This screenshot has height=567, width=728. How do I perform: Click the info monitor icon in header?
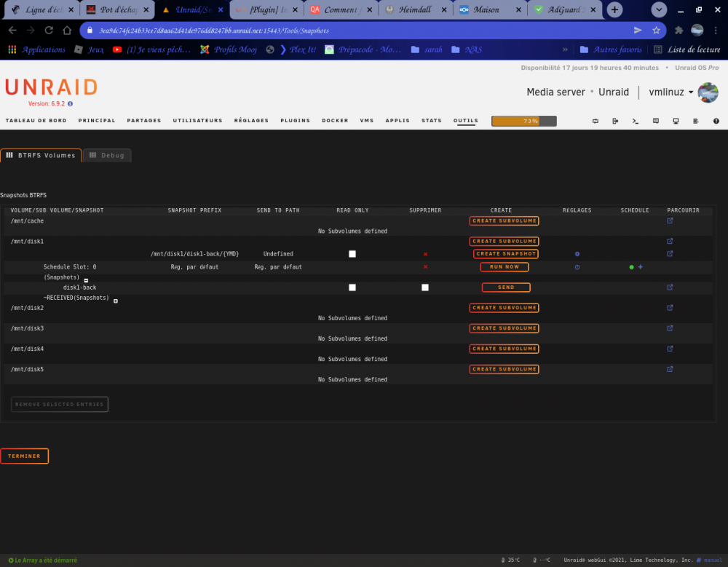tap(676, 122)
